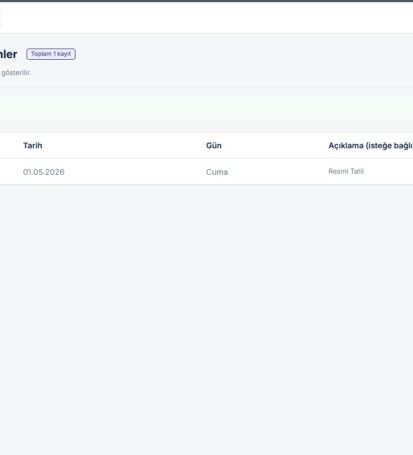Click the Toplam 1 kayıt badge
This screenshot has width=413, height=455.
51,54
